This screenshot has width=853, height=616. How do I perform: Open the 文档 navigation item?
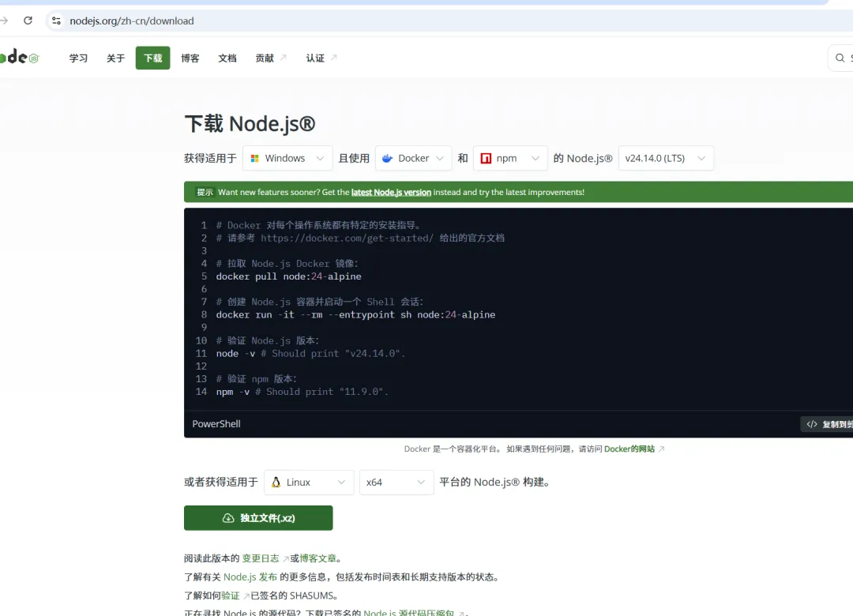coord(227,58)
